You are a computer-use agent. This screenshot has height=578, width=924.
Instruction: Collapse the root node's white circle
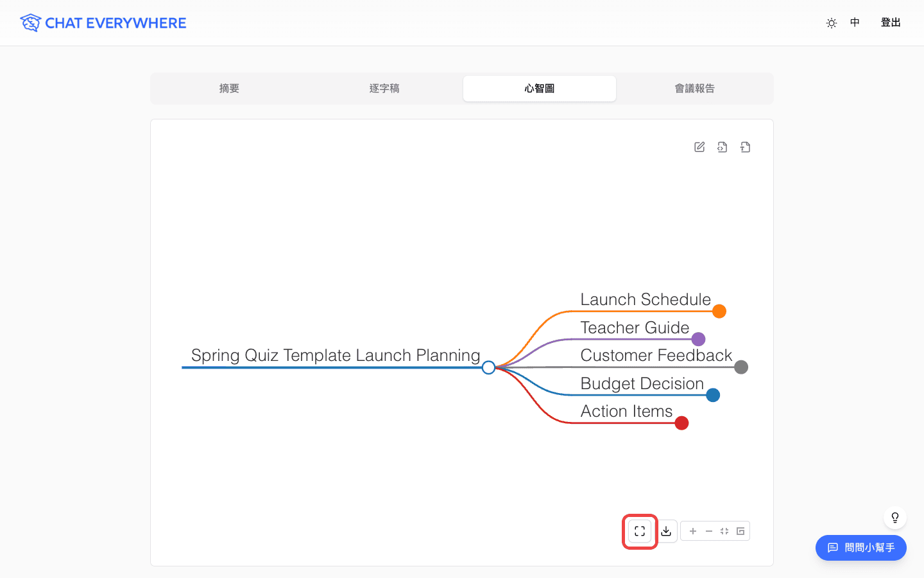(x=488, y=367)
